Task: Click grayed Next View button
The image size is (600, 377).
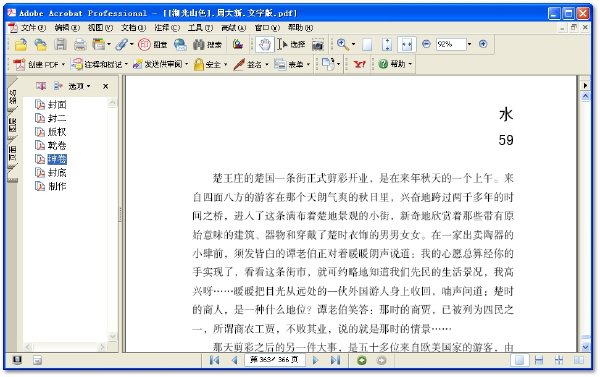Action: pos(381,360)
